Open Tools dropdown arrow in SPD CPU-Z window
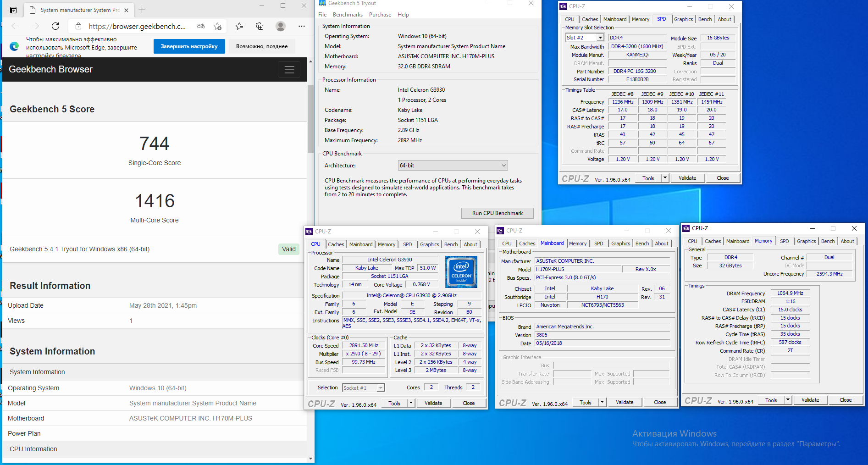Viewport: 868px width, 465px height. [665, 178]
